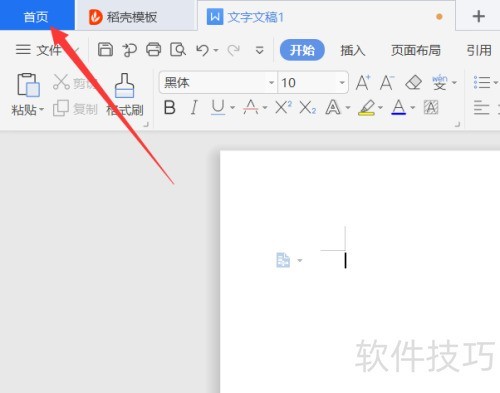The width and height of the screenshot is (500, 393).
Task: Click the 粘贴 paste icon
Action: coord(28,85)
